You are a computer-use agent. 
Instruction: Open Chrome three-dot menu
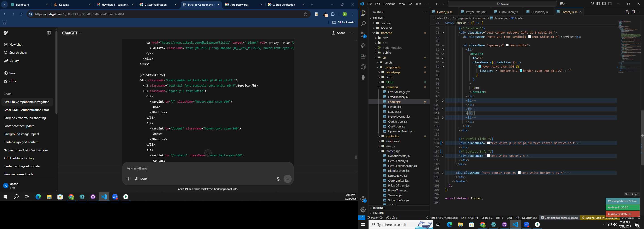point(353,14)
